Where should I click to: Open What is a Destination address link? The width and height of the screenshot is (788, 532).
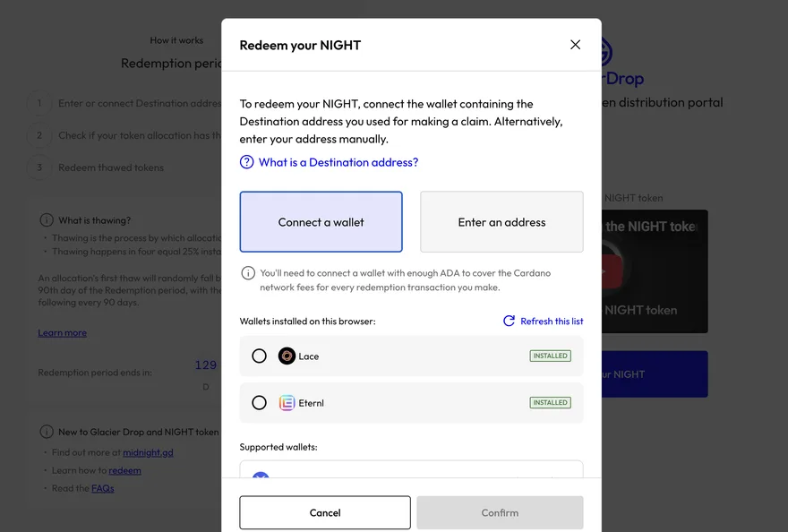[x=338, y=162]
